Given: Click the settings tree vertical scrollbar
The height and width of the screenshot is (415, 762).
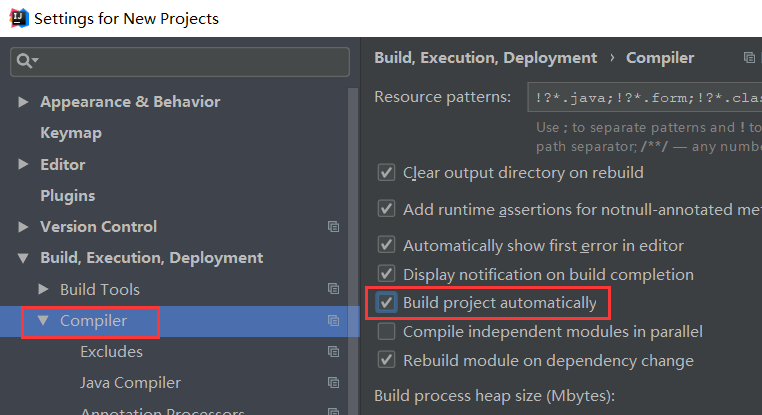Looking at the screenshot, I should click(x=352, y=250).
